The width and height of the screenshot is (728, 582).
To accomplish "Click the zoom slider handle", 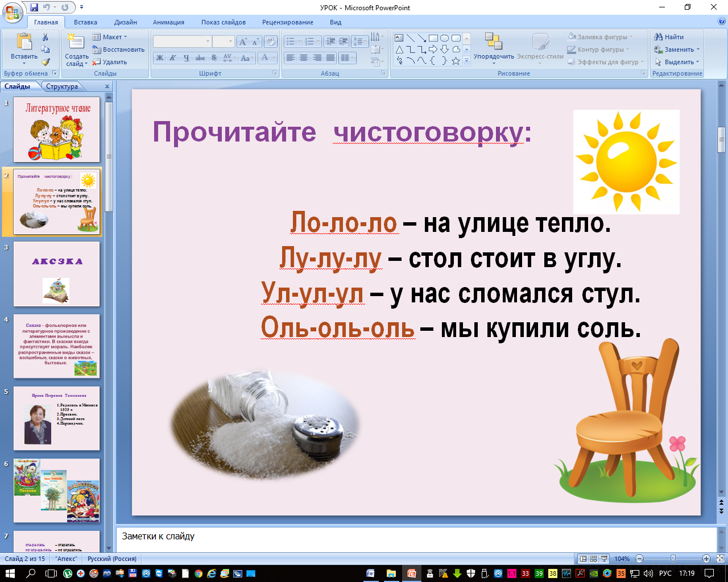I will (673, 559).
